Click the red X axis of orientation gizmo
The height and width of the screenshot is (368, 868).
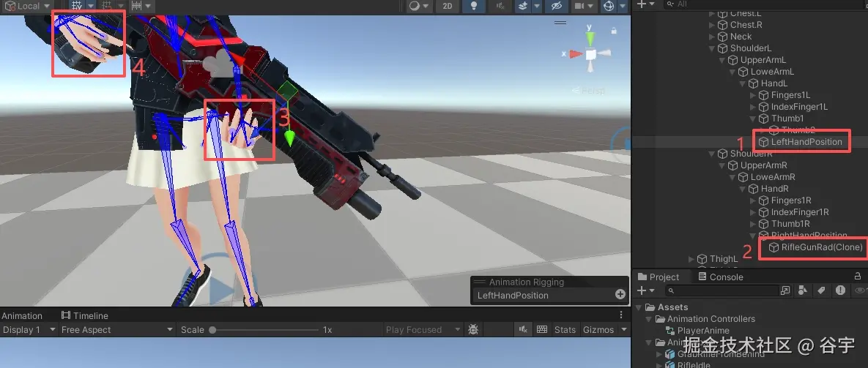[576, 54]
